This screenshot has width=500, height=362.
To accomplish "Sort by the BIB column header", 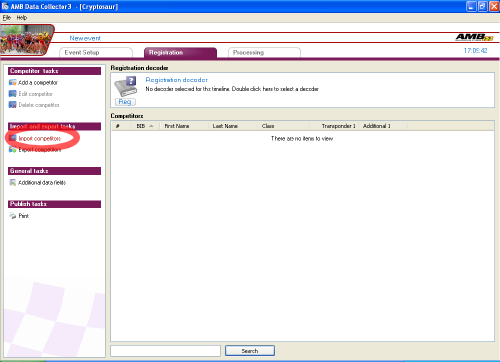I will pos(145,126).
